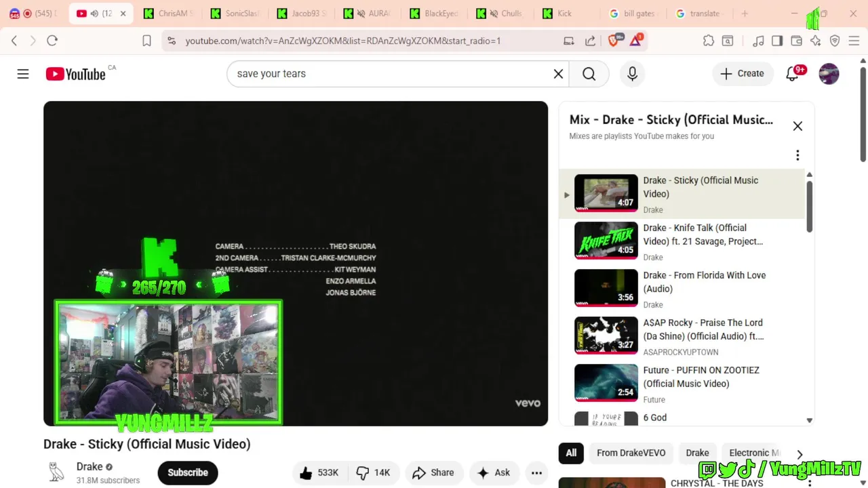Viewport: 868px width, 488px height.
Task: Show more filter chips with arrow
Action: click(x=800, y=454)
